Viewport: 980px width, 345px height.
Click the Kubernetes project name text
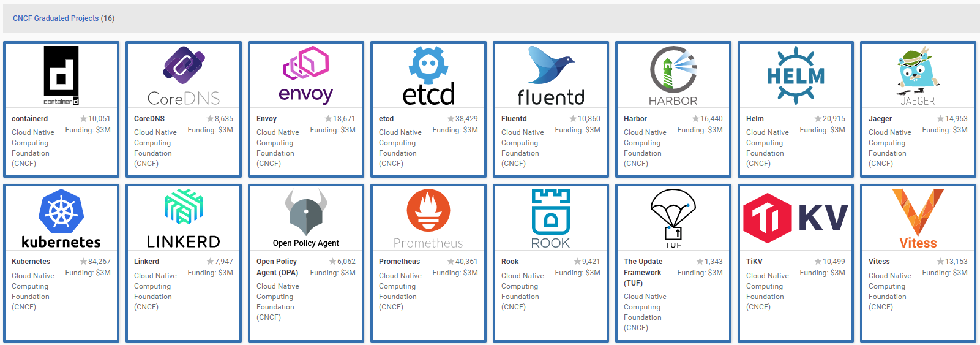(x=31, y=262)
